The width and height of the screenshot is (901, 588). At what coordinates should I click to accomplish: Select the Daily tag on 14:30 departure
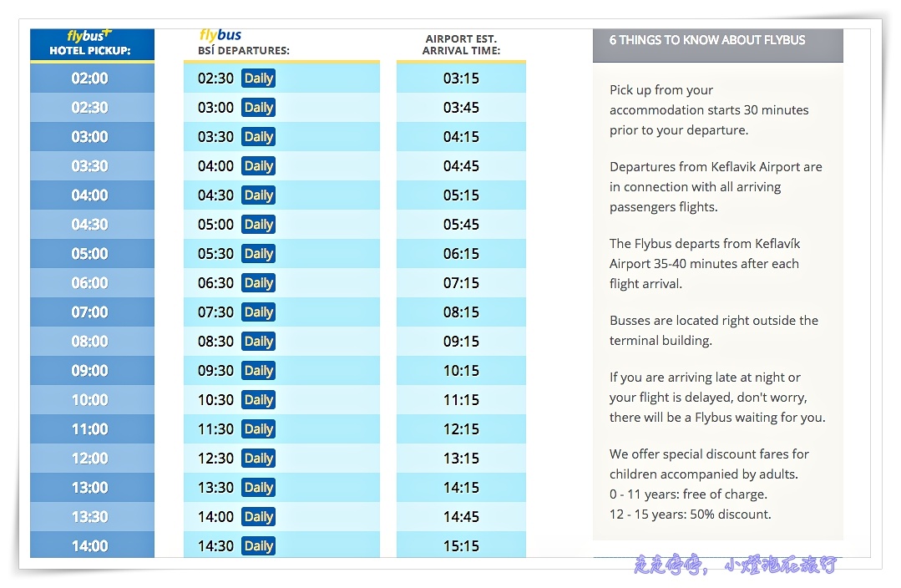pos(258,546)
